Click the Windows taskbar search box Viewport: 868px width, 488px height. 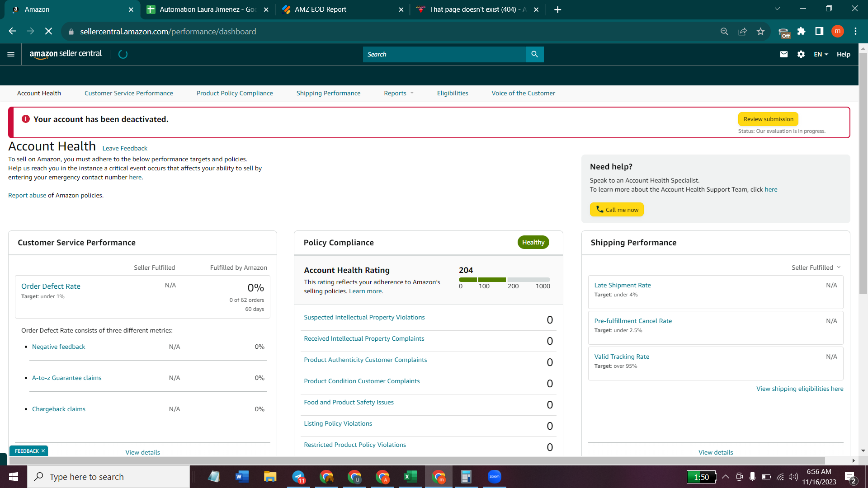click(108, 477)
